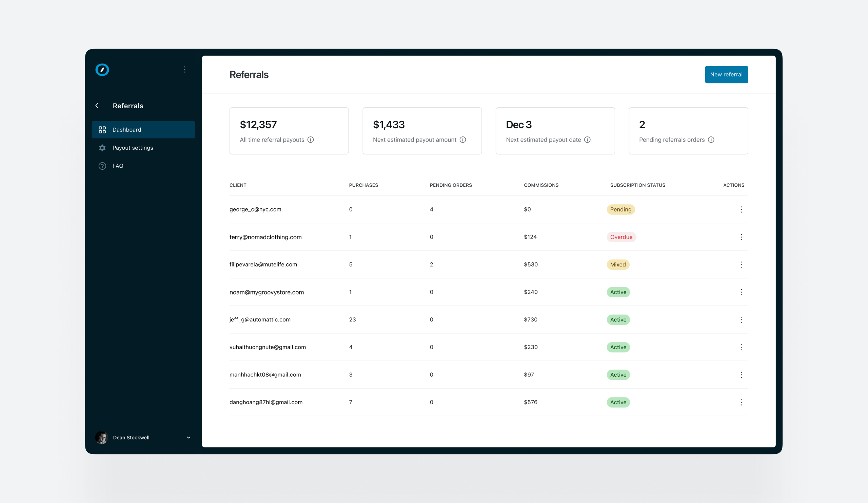868x503 pixels.
Task: Click info icon beside Next estimated payout date
Action: pyautogui.click(x=588, y=139)
